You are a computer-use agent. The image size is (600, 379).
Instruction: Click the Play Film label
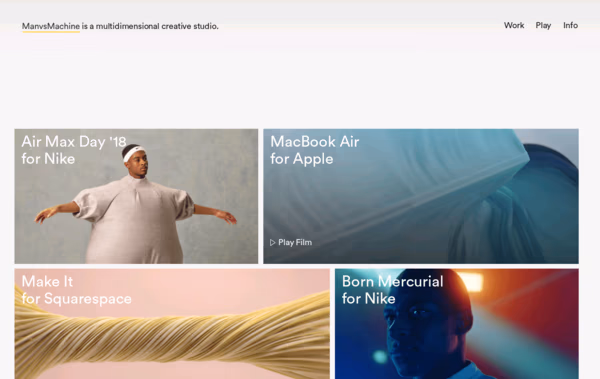coord(295,242)
